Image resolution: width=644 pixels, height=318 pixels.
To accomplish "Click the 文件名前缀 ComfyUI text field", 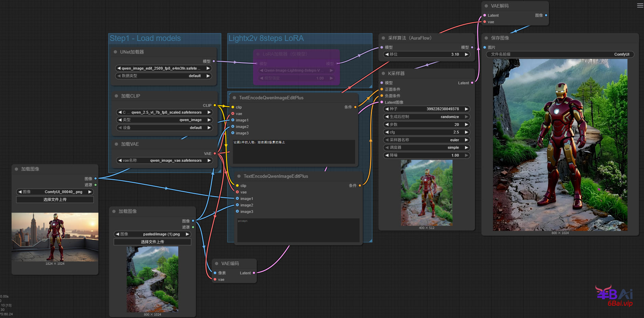I will (560, 55).
